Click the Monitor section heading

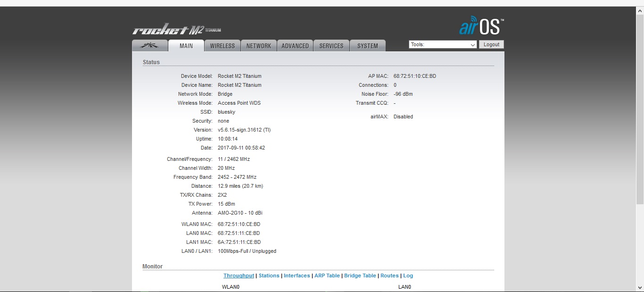152,267
